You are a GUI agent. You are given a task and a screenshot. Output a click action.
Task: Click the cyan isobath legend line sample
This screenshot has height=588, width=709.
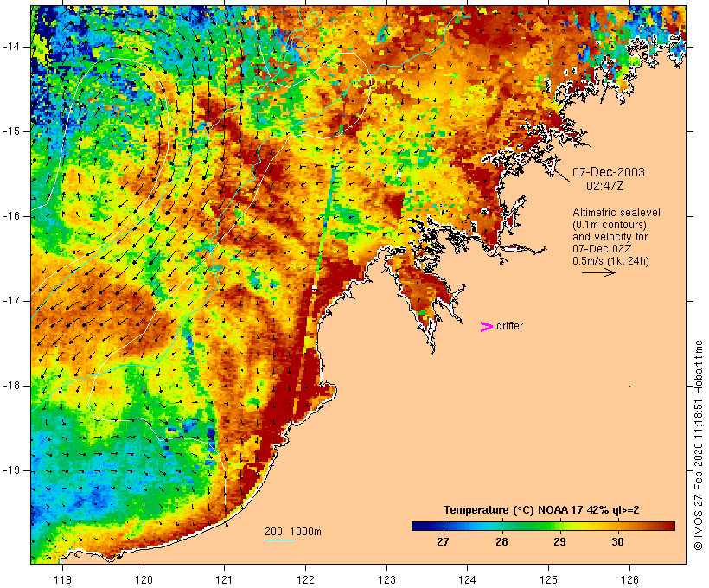point(279,540)
